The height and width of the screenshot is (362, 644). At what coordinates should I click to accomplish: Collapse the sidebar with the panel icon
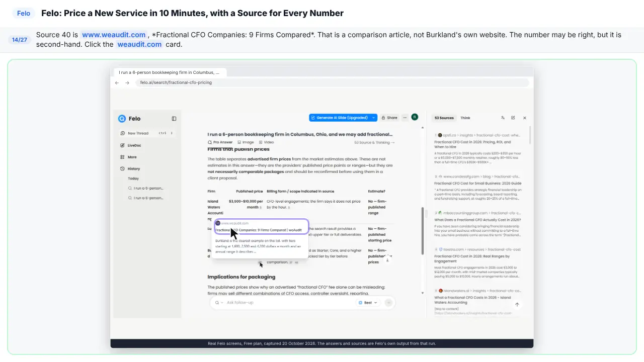pos(174,119)
